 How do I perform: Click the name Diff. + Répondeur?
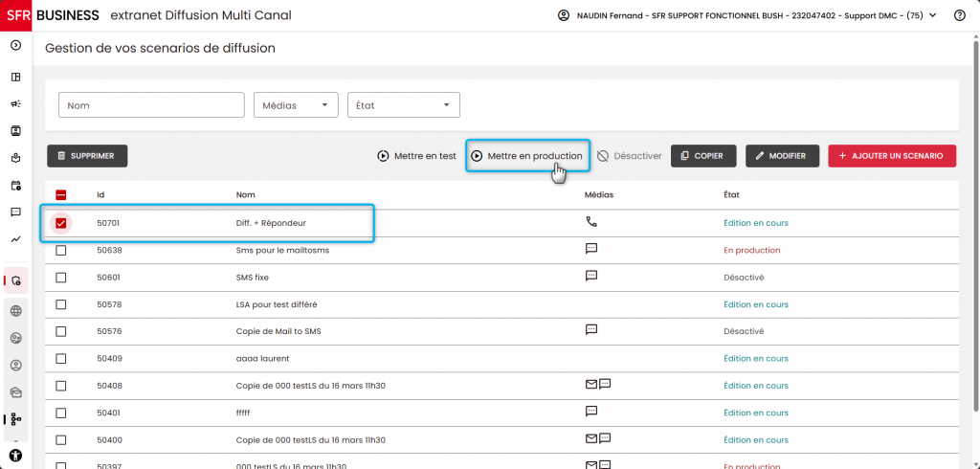271,223
